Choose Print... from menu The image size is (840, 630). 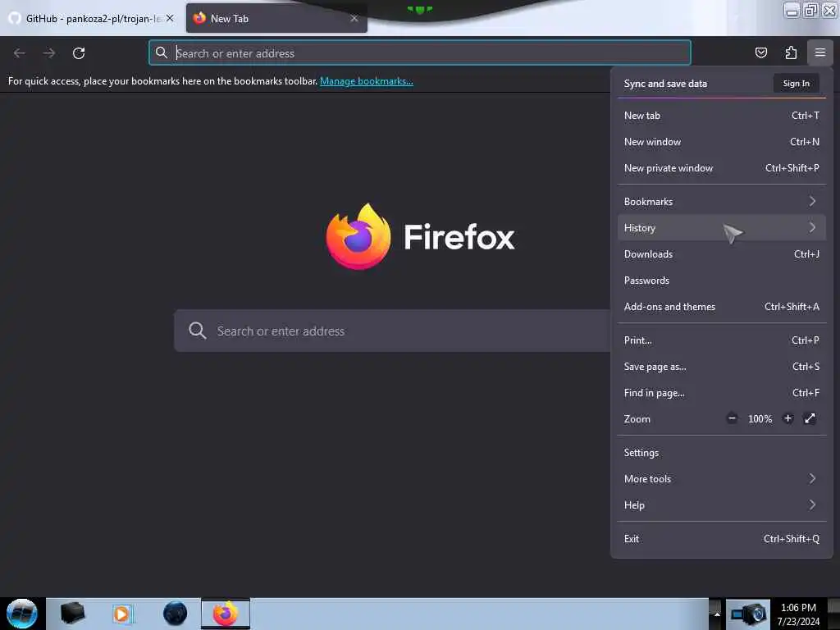pos(721,340)
